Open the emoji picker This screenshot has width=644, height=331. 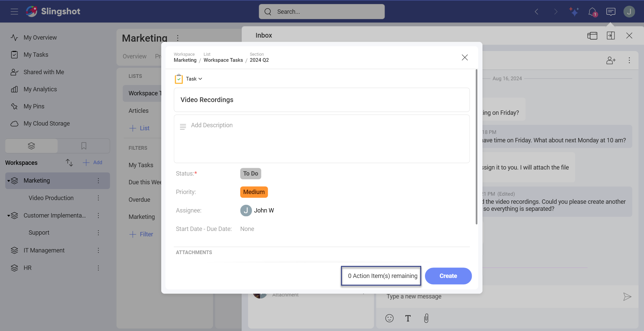tap(389, 318)
